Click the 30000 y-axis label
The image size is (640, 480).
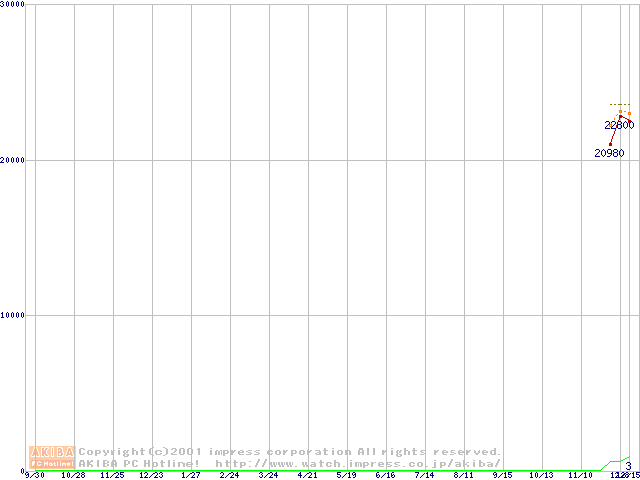(x=13, y=5)
